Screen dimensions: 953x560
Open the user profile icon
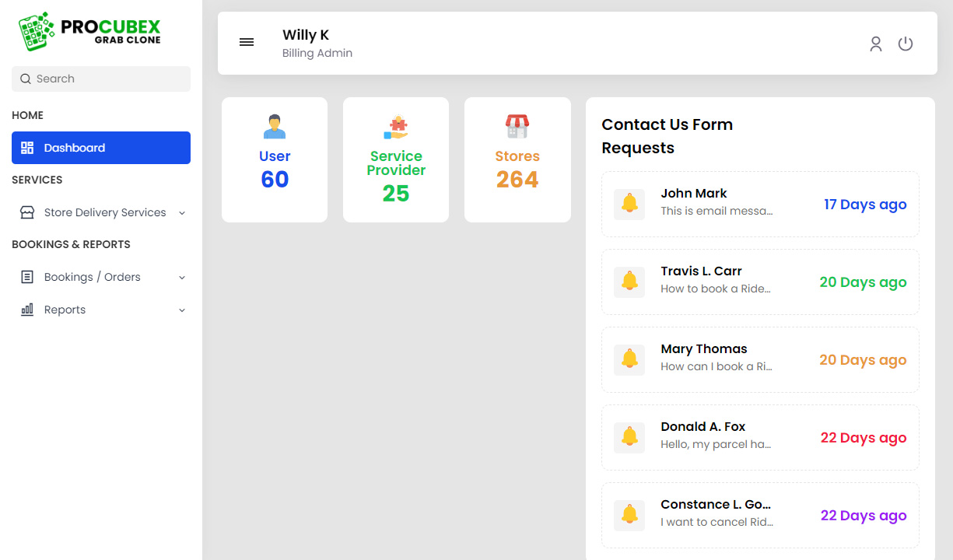(x=876, y=44)
